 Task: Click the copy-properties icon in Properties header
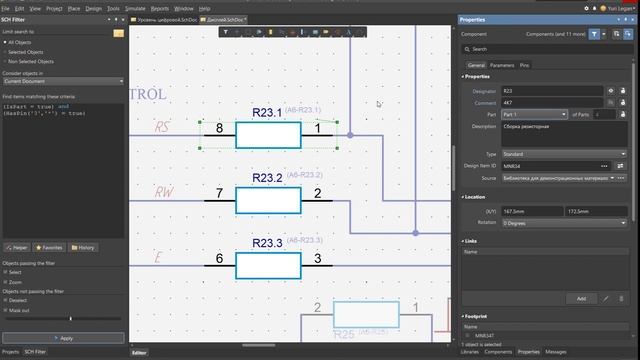[616, 34]
